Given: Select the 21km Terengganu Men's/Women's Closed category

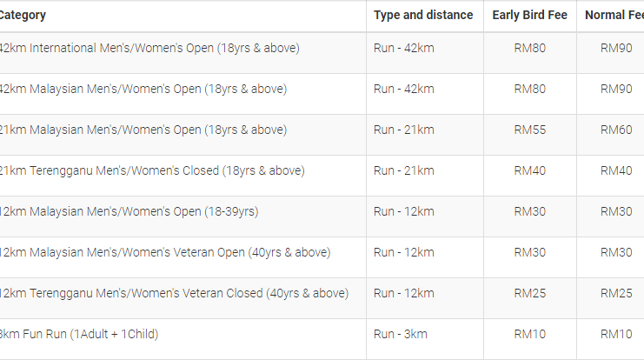Looking at the screenshot, I should point(152,170).
